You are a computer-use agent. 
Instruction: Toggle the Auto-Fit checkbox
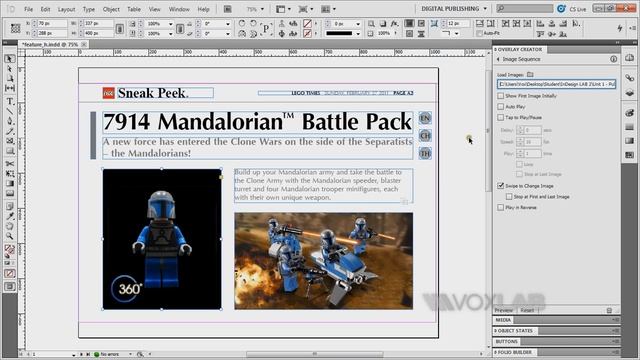(479, 33)
